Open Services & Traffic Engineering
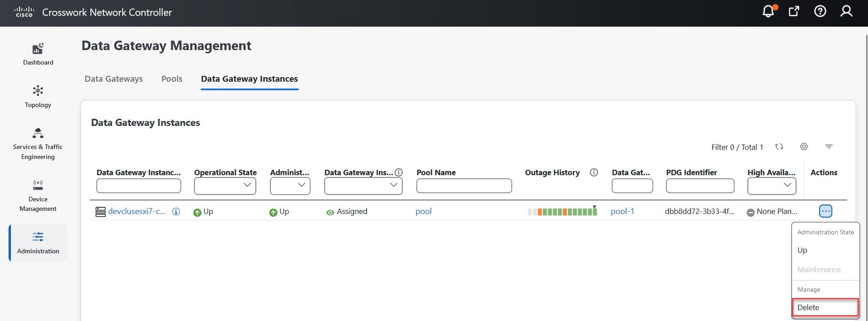The width and height of the screenshot is (868, 321). tap(38, 144)
